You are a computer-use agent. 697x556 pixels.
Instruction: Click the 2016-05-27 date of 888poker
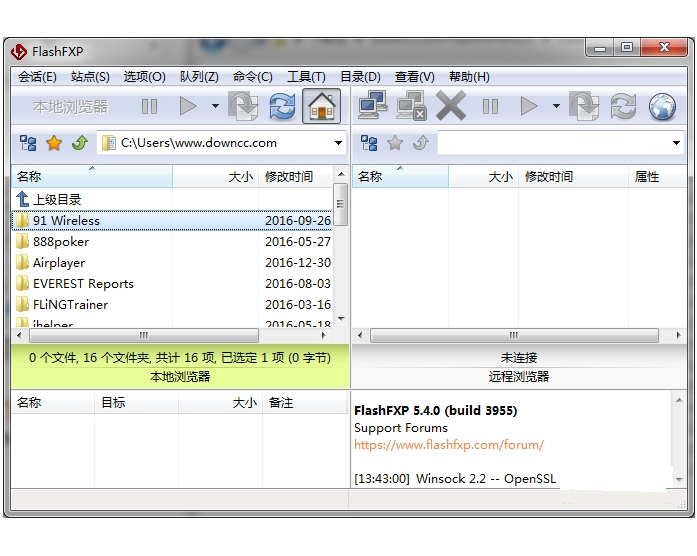298,241
